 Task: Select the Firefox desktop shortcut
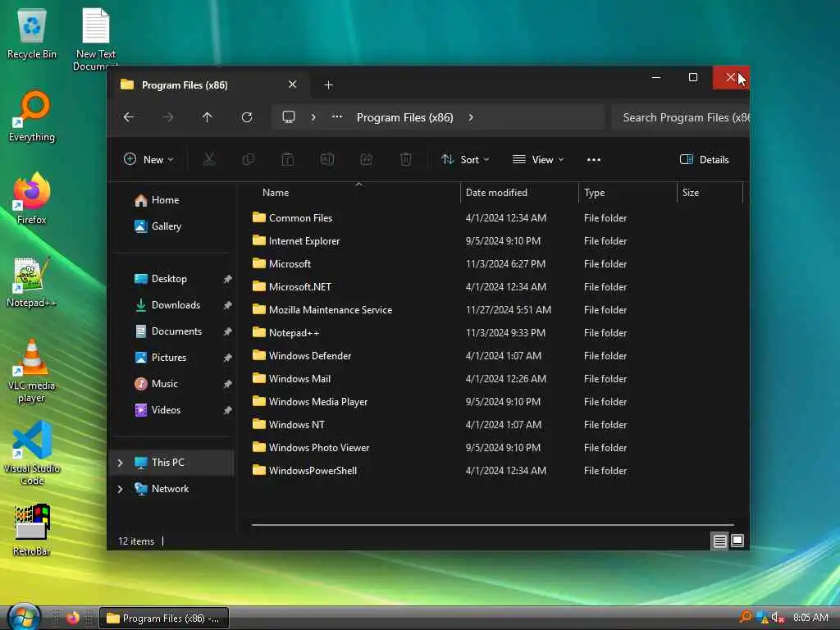pyautogui.click(x=32, y=199)
